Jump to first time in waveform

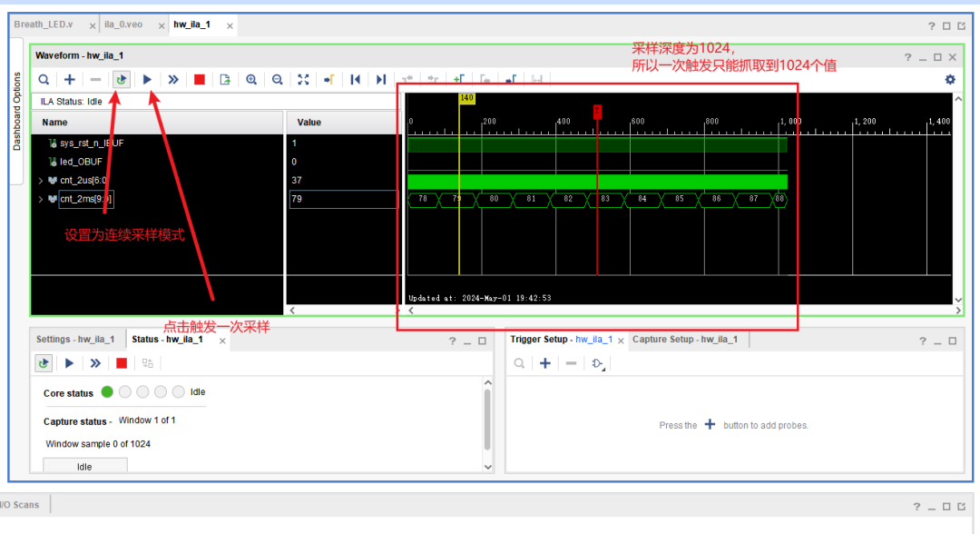point(355,79)
